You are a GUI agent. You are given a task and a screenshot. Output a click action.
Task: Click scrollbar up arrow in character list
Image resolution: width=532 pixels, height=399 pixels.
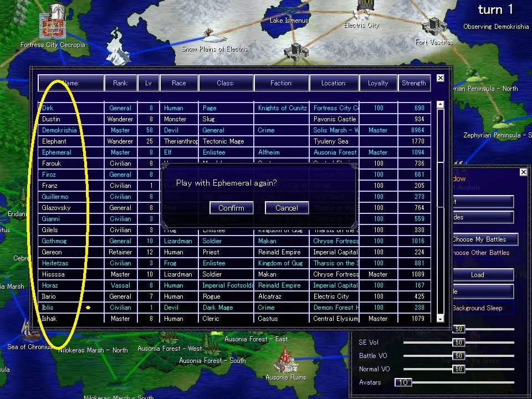tap(441, 105)
